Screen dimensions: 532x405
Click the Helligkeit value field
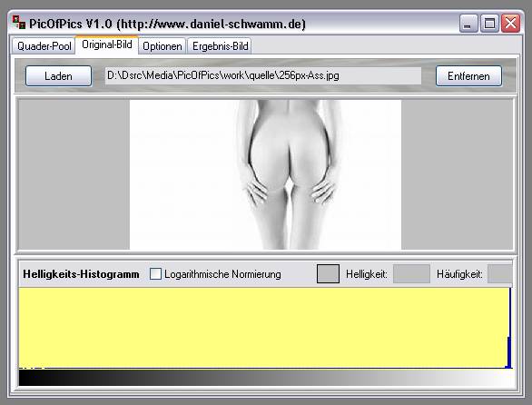(411, 273)
